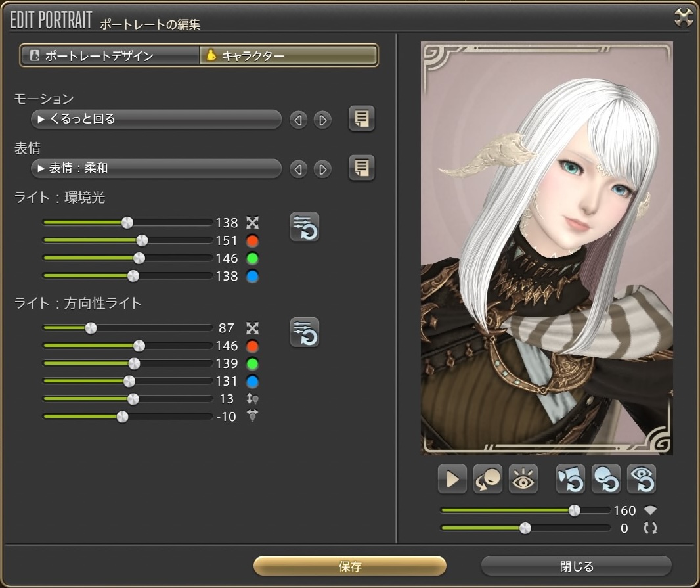Select the next motion with right arrow
The image size is (700, 588).
coord(322,120)
